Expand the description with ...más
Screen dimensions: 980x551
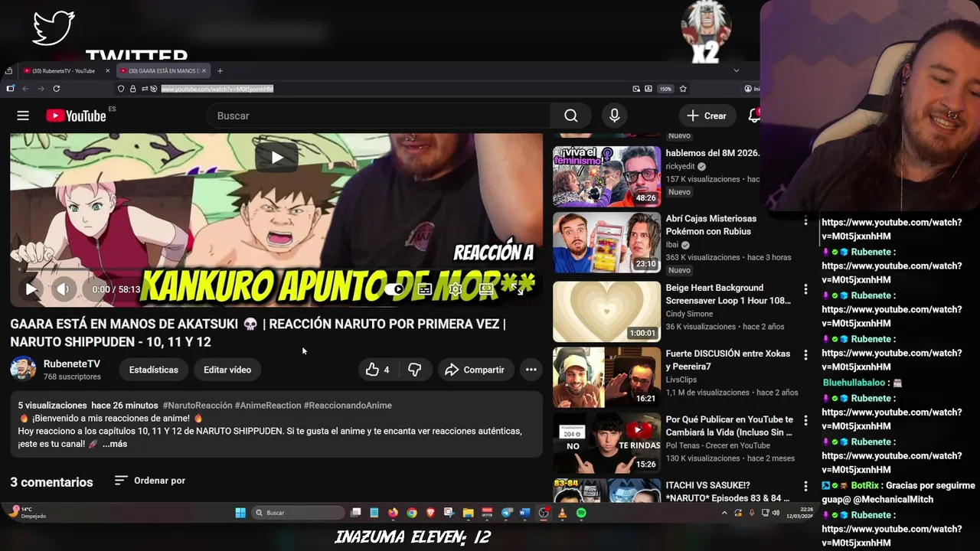pyautogui.click(x=115, y=444)
